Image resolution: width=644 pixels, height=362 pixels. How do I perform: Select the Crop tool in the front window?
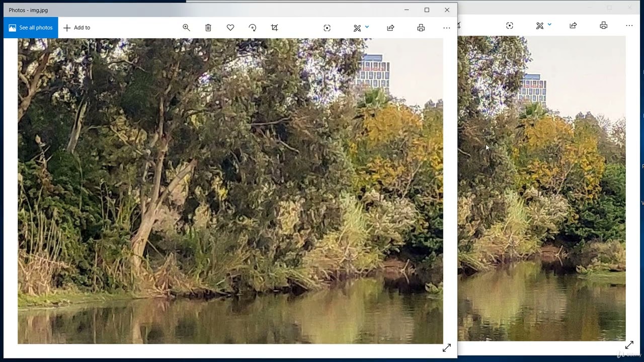pos(275,28)
